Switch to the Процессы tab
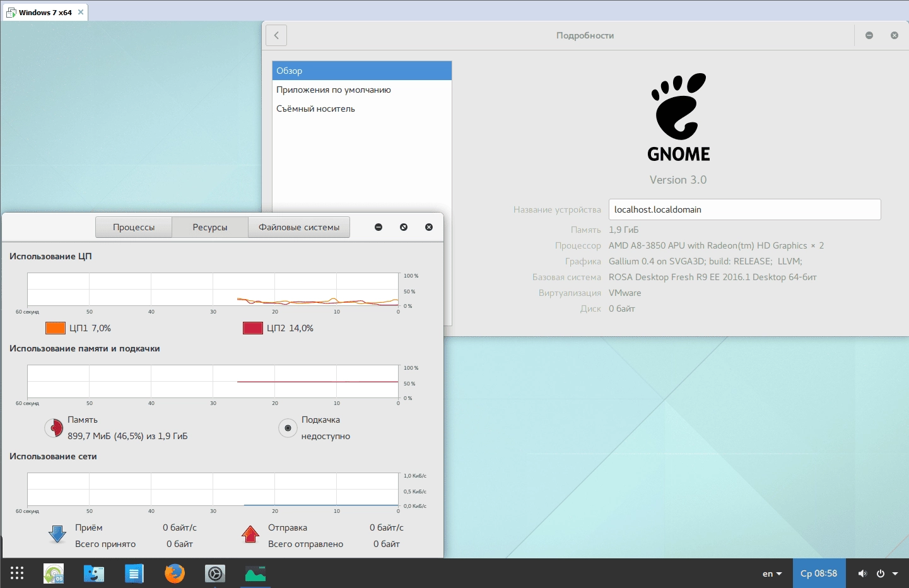The image size is (909, 588). click(x=134, y=227)
